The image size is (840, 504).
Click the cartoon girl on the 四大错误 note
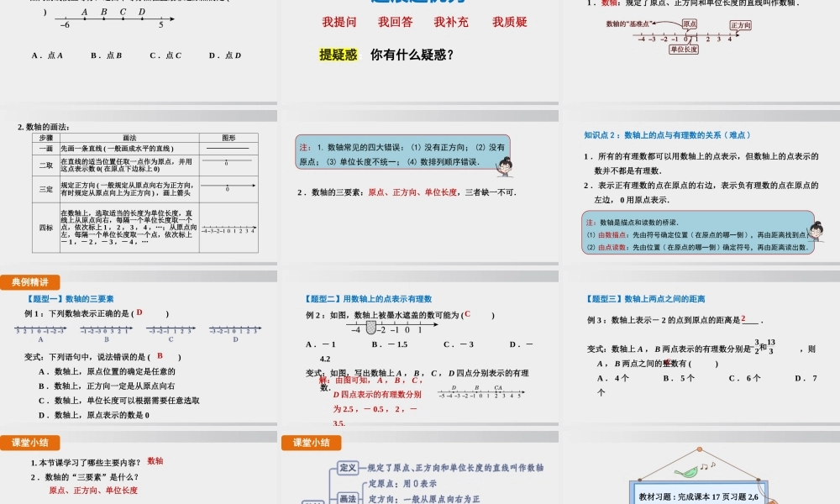(x=504, y=166)
